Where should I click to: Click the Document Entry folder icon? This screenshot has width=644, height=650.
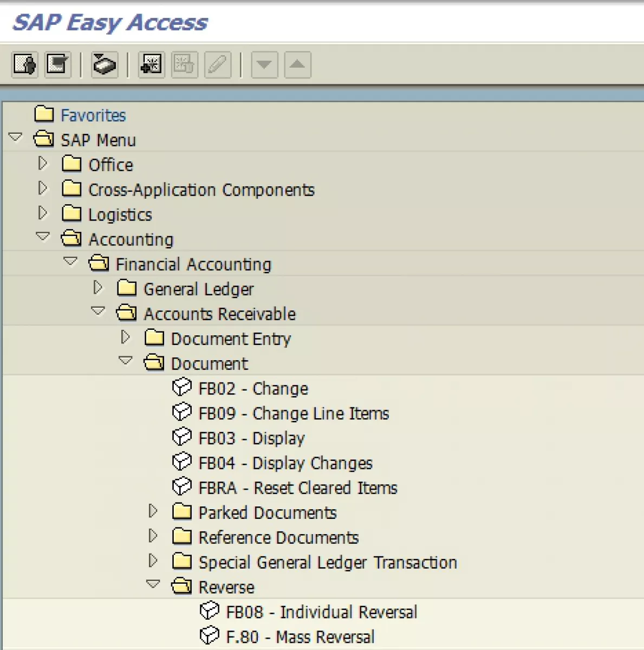(154, 337)
